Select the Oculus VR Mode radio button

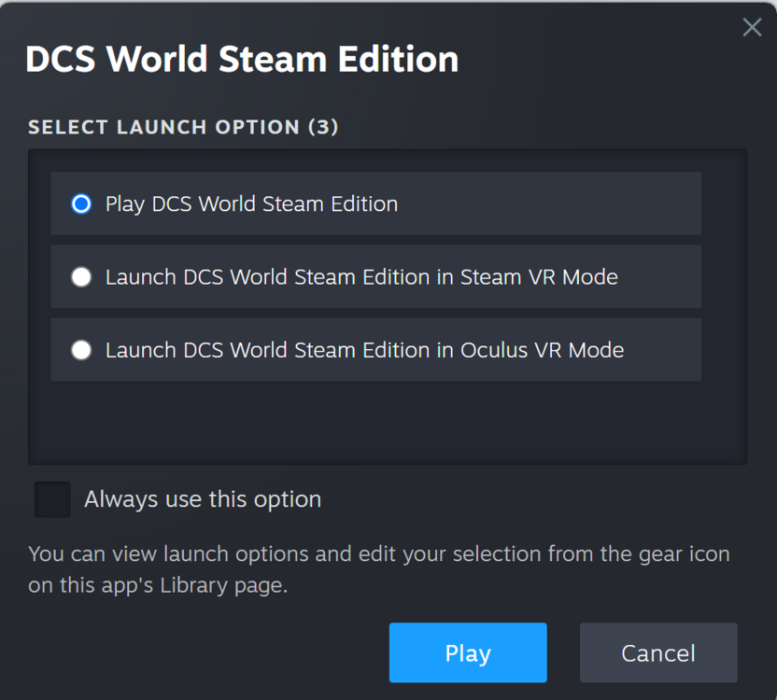click(81, 350)
